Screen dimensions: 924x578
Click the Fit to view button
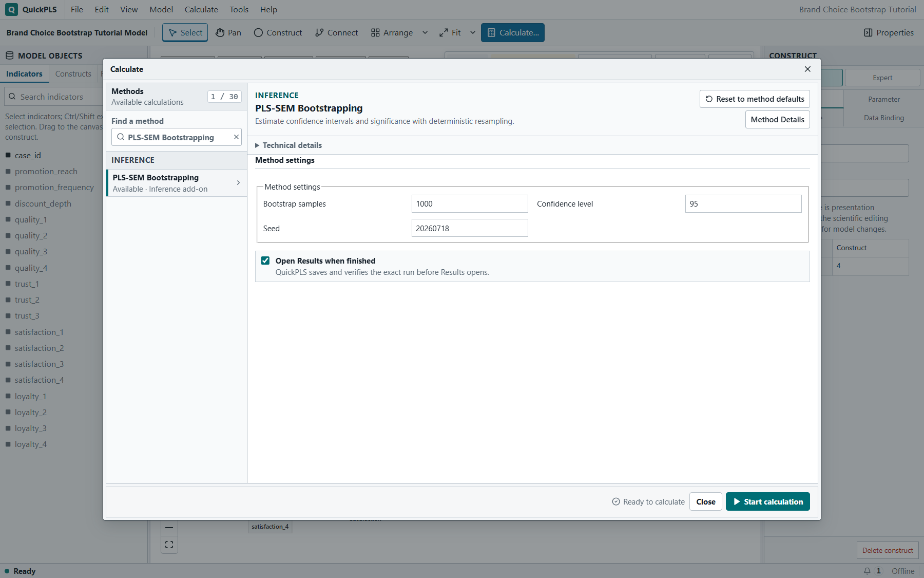tap(450, 32)
